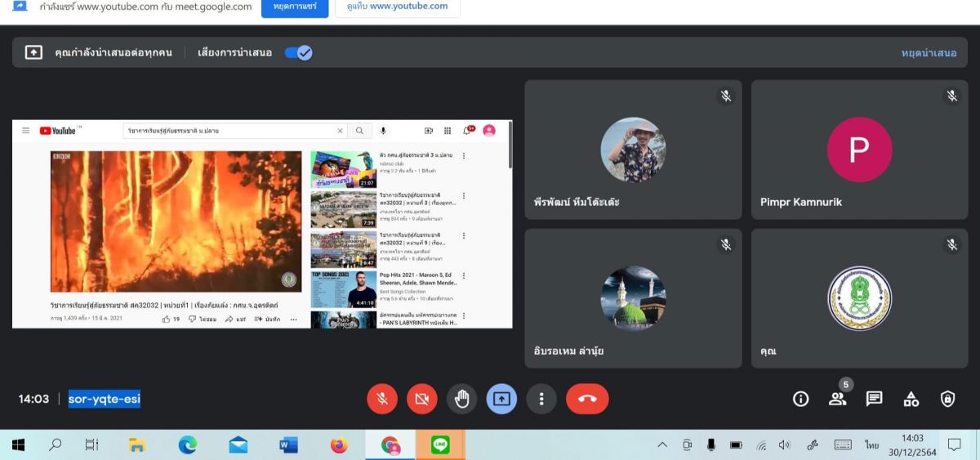Switch the ไทย keyboard language indicator
Image resolution: width=980 pixels, height=460 pixels.
(872, 445)
